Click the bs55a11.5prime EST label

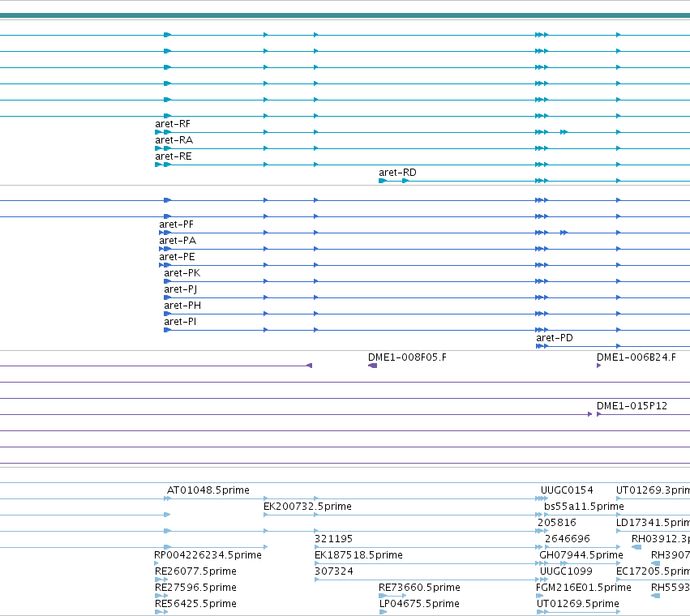coord(584,507)
